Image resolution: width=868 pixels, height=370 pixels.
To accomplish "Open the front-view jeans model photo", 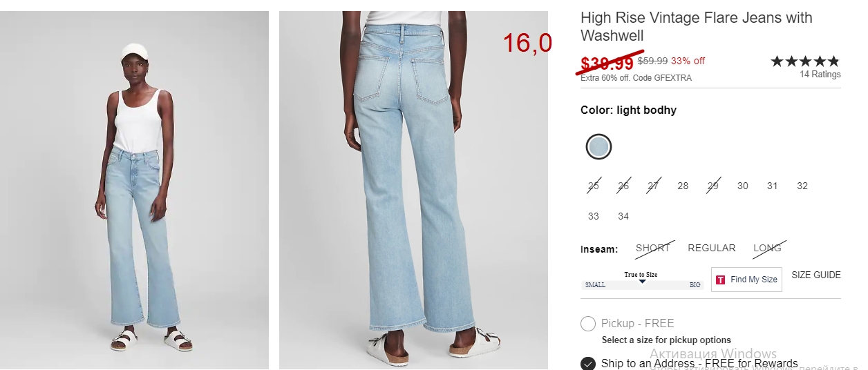I will coord(134,190).
